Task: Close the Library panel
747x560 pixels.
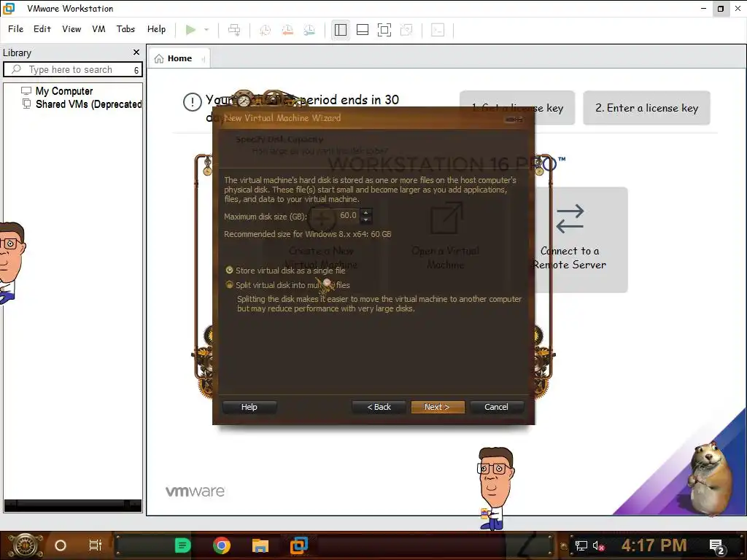Action: pyautogui.click(x=136, y=52)
